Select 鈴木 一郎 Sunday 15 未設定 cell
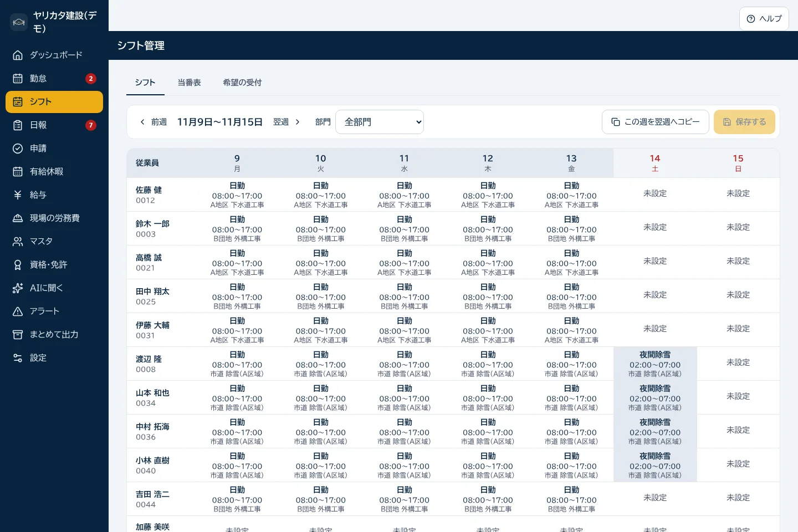The image size is (798, 532). (738, 228)
